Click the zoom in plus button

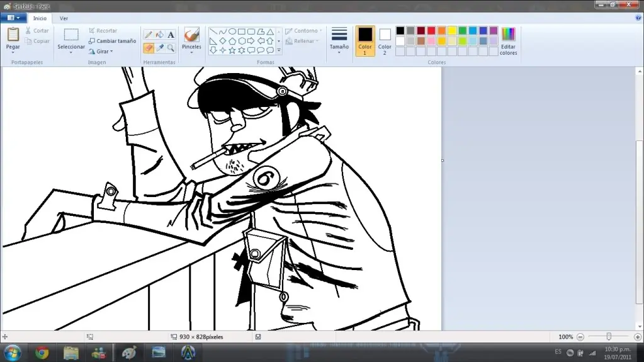638,337
